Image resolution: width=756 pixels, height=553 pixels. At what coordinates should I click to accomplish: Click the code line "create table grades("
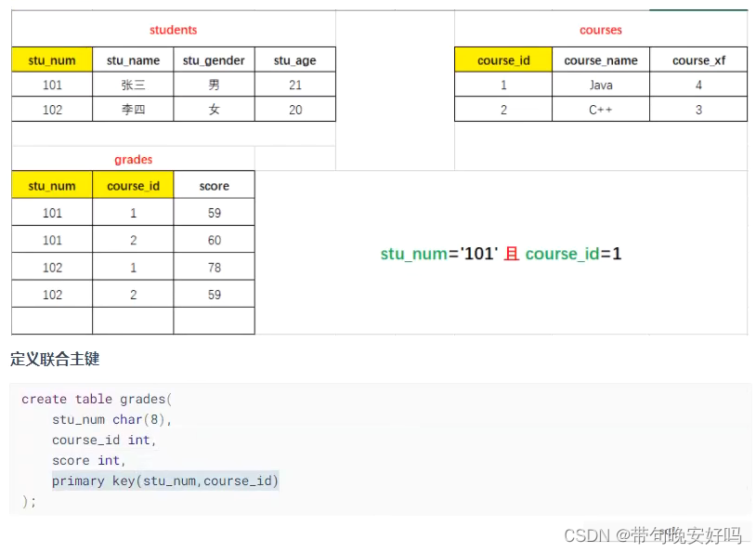click(97, 399)
